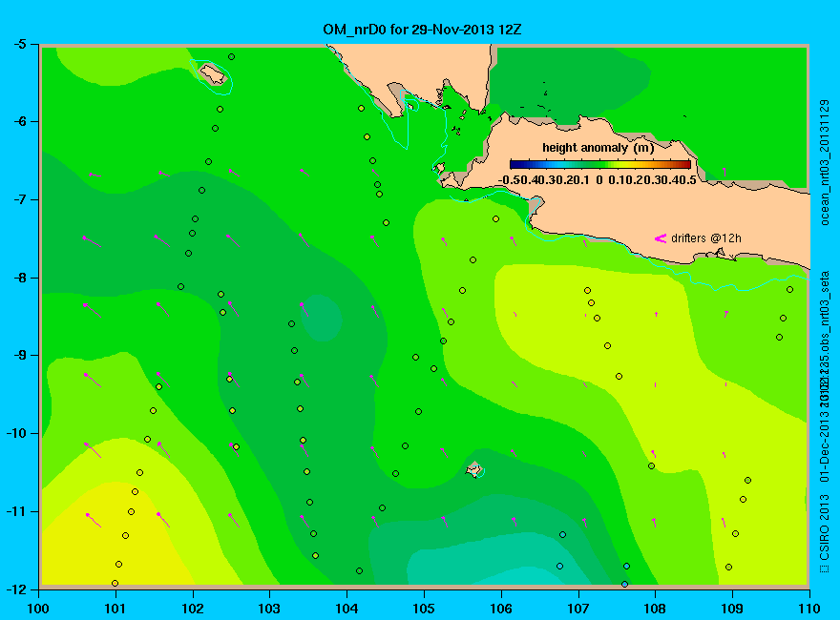Click the plot title OM_nrD0 for 29-Nov-2013 12Z
840x620 pixels.
tap(422, 30)
